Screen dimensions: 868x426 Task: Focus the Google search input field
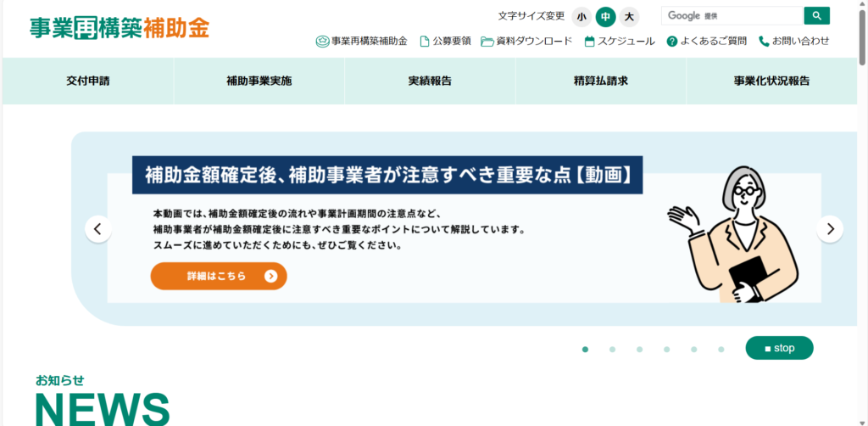click(x=731, y=16)
